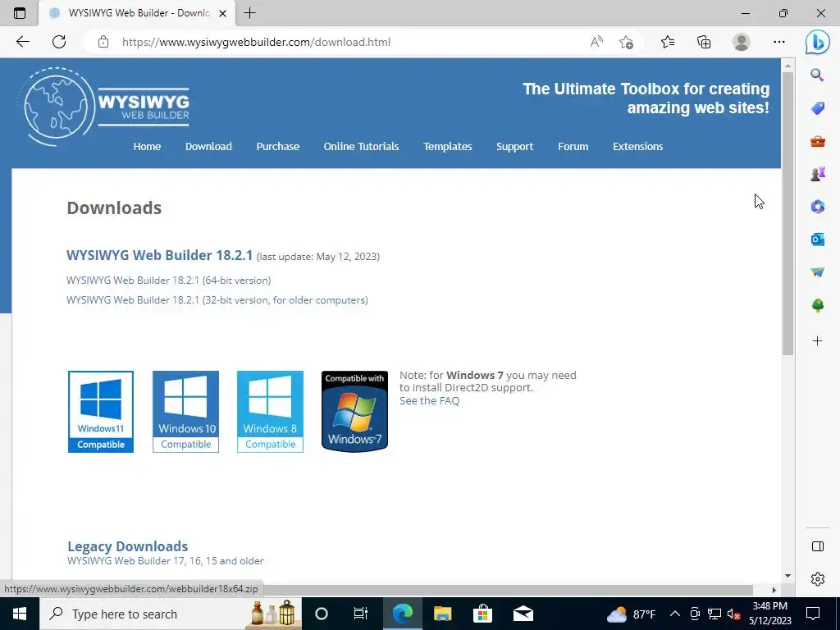Open the Windows Start menu
840x630 pixels.
20,614
